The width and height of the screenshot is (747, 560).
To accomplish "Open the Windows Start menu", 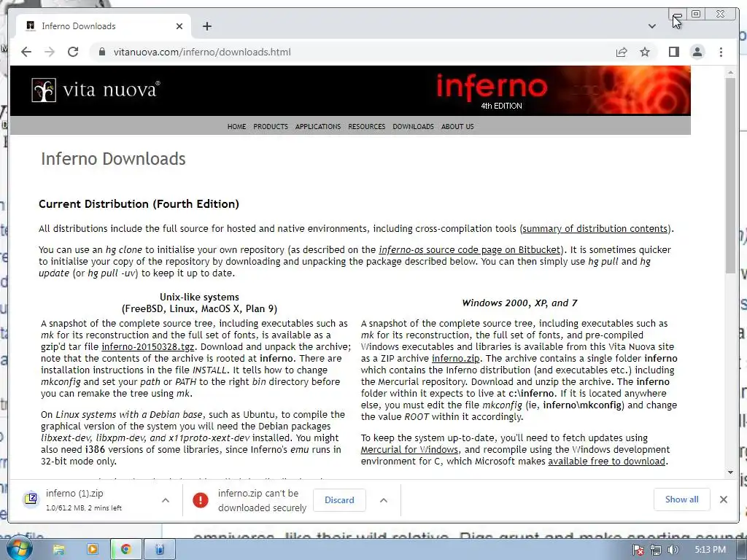I will (19, 549).
